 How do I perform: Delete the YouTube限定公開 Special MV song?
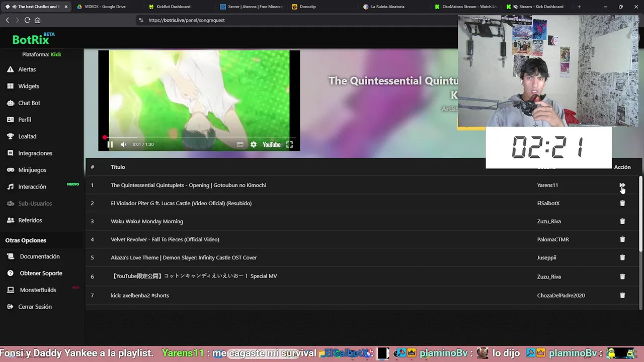622,277
